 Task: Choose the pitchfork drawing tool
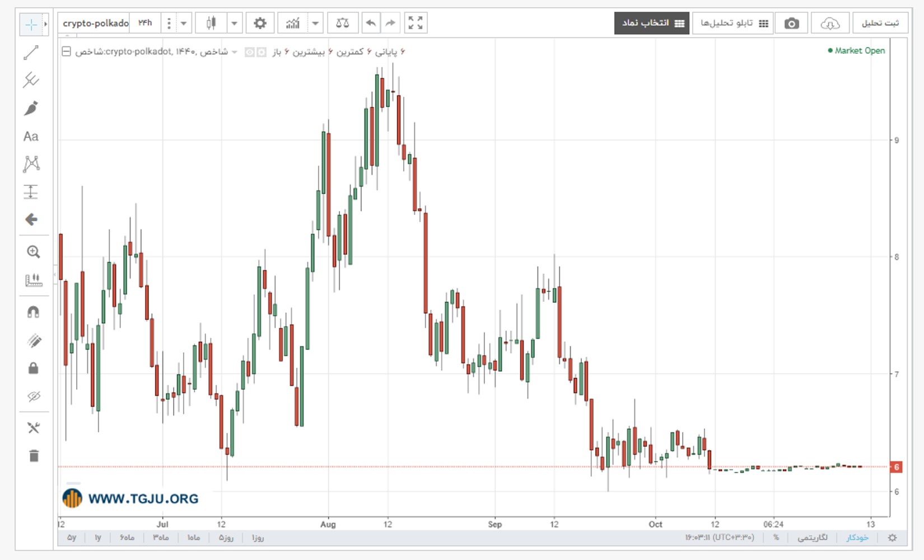tap(31, 80)
